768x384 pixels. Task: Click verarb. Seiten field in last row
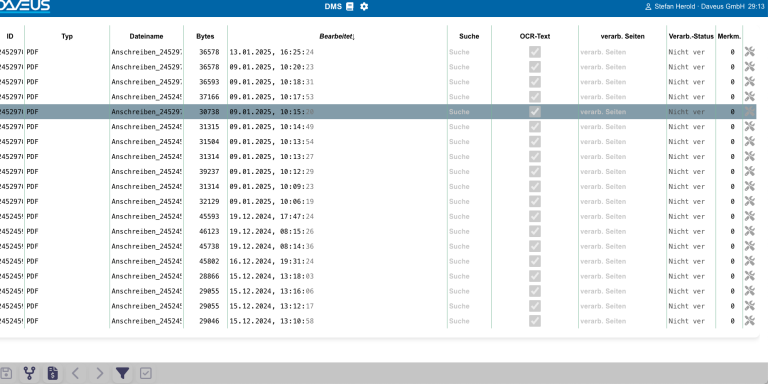tap(622, 321)
